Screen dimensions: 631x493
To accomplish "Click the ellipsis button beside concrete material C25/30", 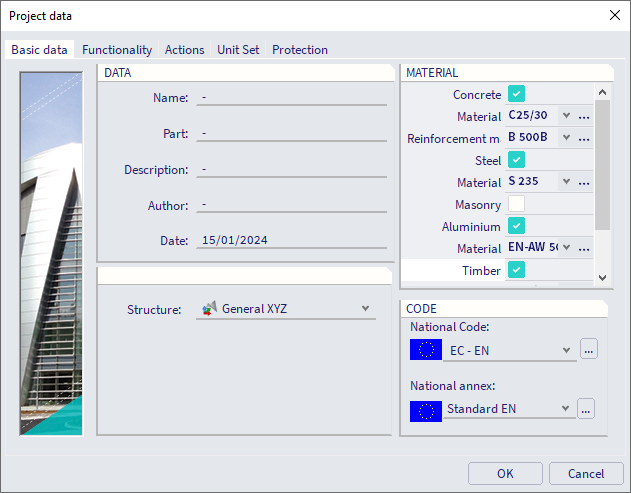I will 584,116.
